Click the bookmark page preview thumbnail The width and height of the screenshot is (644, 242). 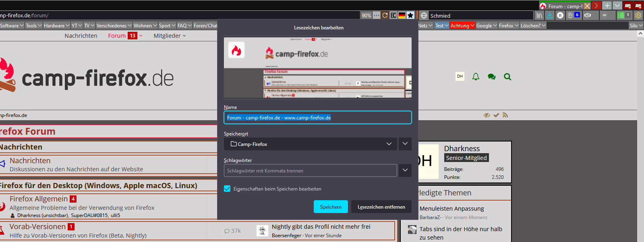pyautogui.click(x=318, y=68)
